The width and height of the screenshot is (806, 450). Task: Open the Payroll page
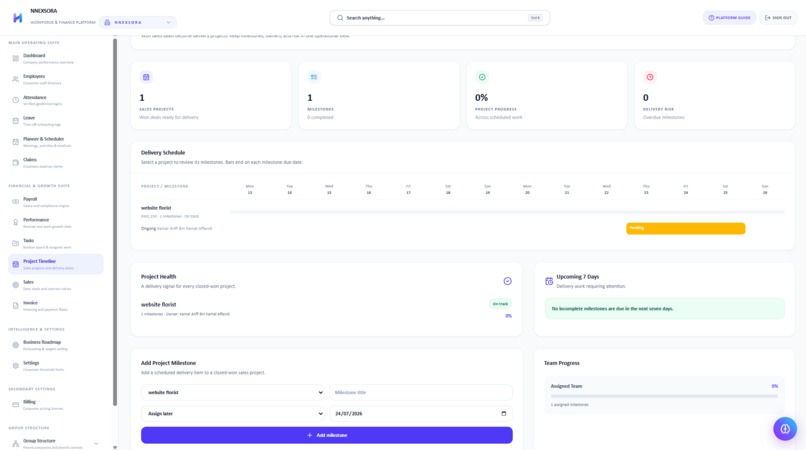(56, 202)
